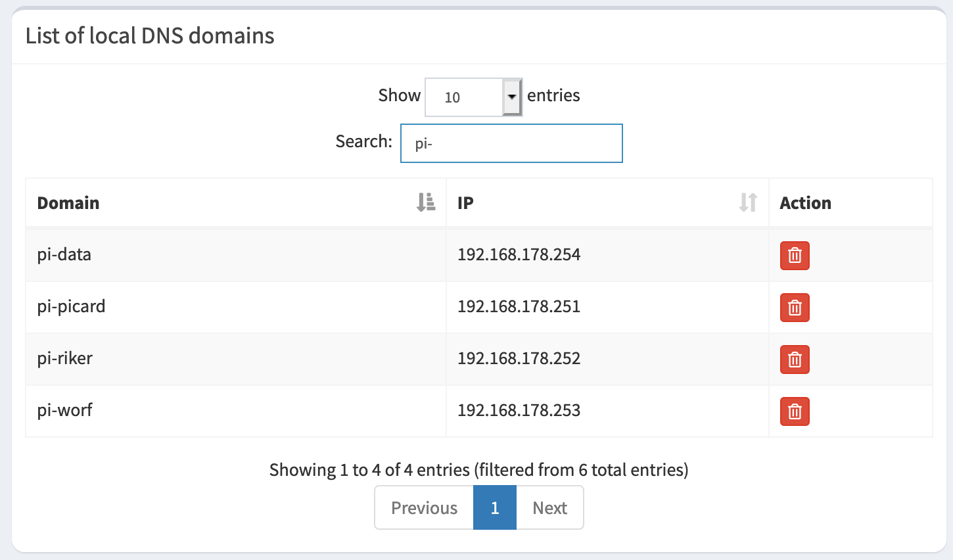This screenshot has height=560, width=953.
Task: Click the Domain column sort icon
Action: click(426, 202)
